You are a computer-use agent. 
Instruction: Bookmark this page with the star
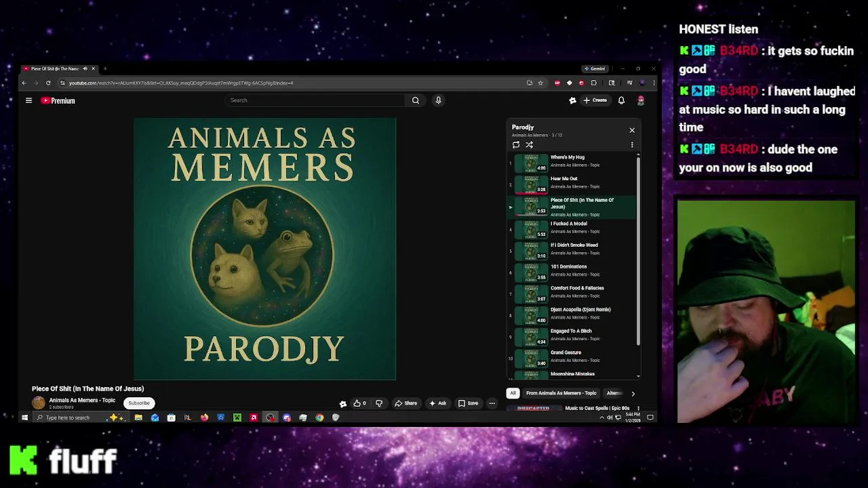[x=540, y=83]
